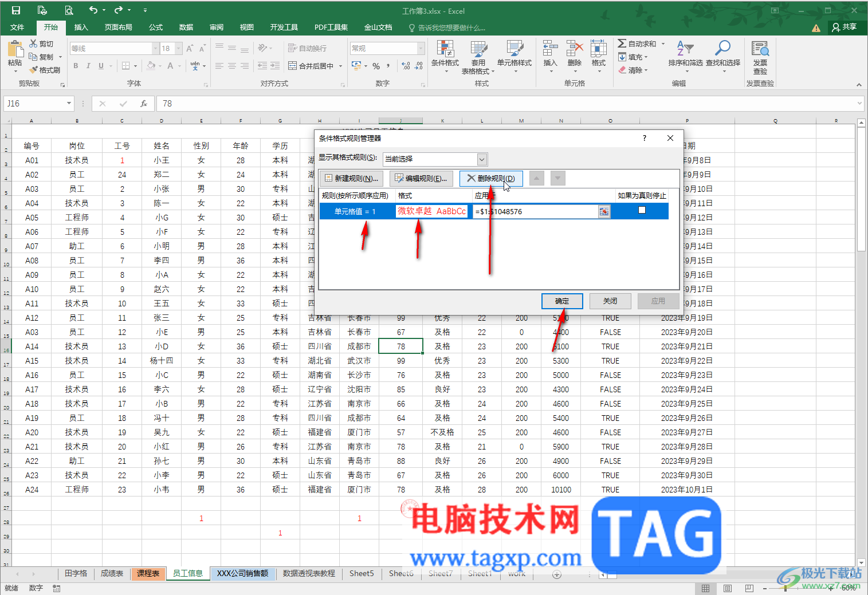Toggle underline formatting

[101, 66]
